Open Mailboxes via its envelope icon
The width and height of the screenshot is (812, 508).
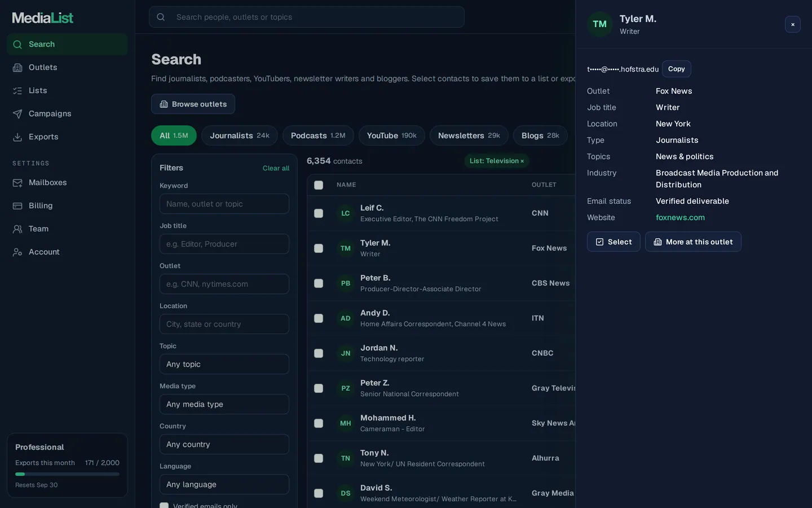pos(17,183)
